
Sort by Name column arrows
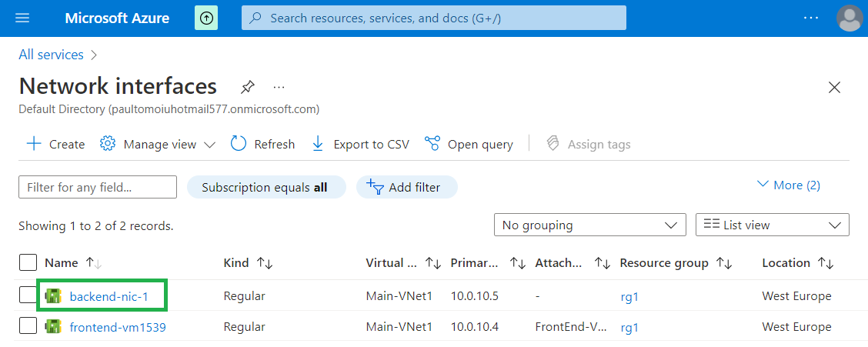[x=94, y=263]
